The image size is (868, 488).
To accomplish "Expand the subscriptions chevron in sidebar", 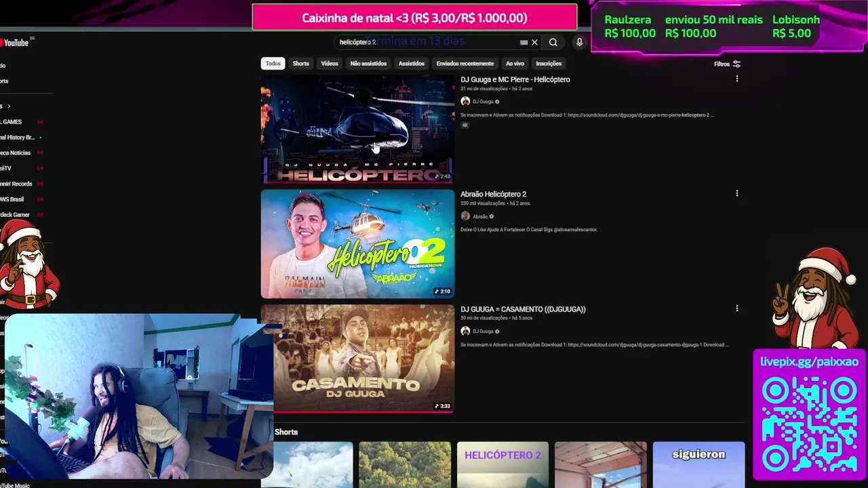I will (8, 106).
